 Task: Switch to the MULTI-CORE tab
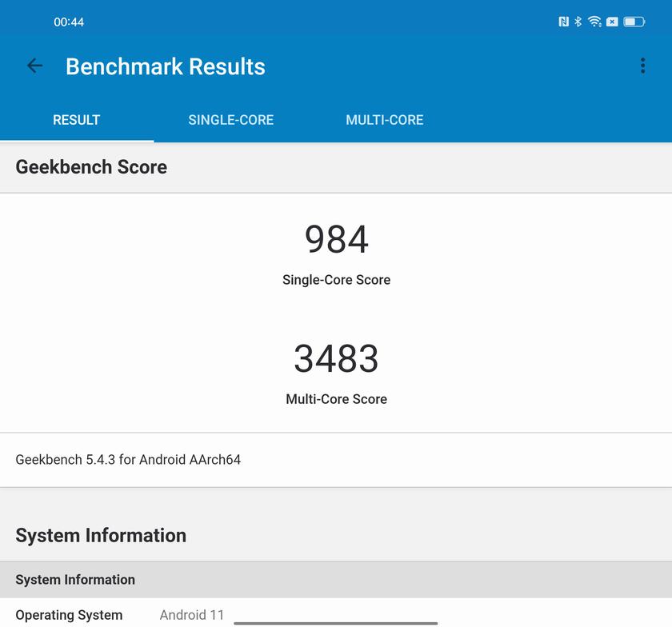tap(384, 120)
